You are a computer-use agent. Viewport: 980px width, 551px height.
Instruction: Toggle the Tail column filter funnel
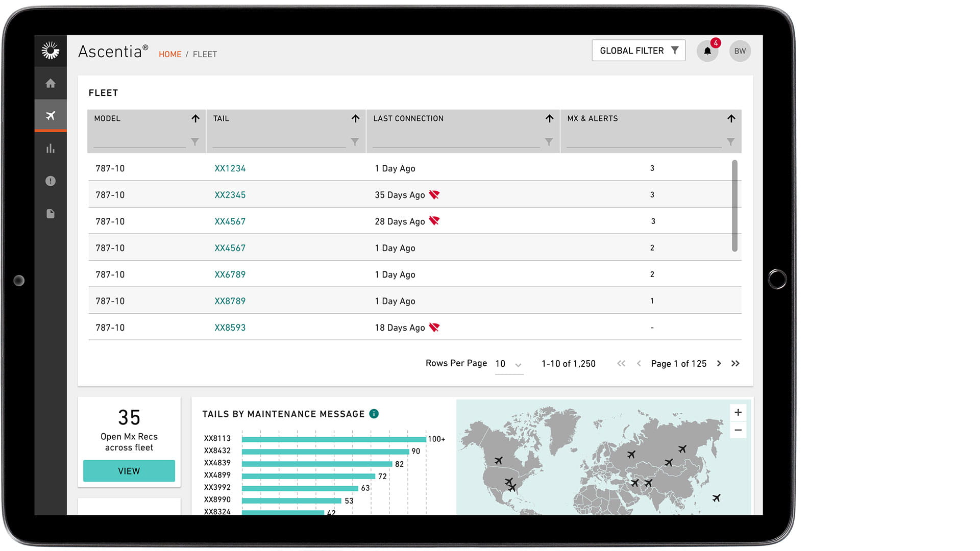[355, 142]
